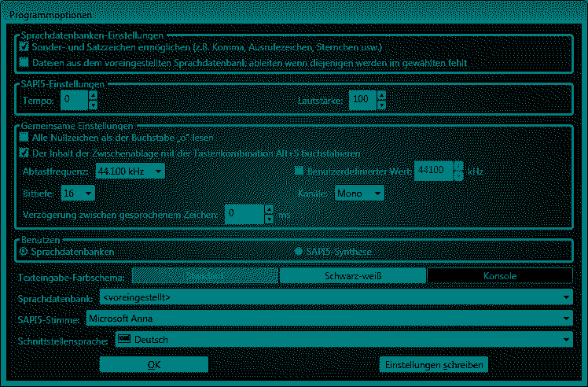Click the Einstellungen schreiben button
Viewport: 588px width, 387px height.
[x=434, y=364]
